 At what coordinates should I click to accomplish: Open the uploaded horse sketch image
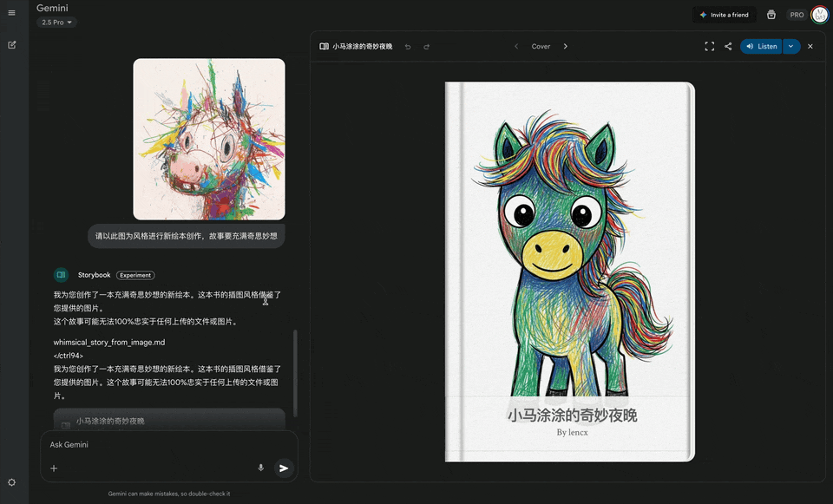[x=209, y=139]
